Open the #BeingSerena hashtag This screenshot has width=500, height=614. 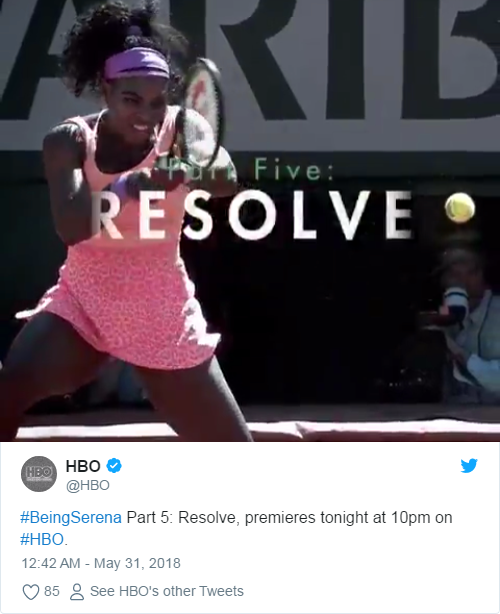[x=71, y=517]
